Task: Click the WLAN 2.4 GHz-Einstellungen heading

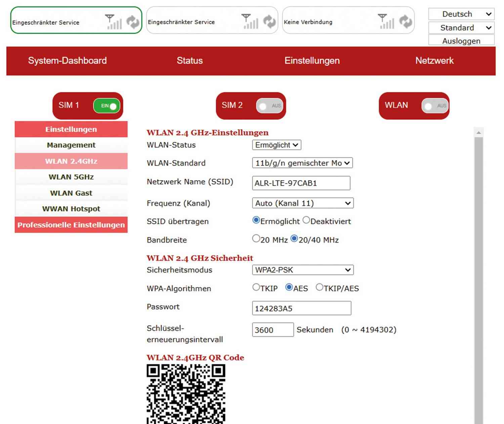Action: point(207,133)
